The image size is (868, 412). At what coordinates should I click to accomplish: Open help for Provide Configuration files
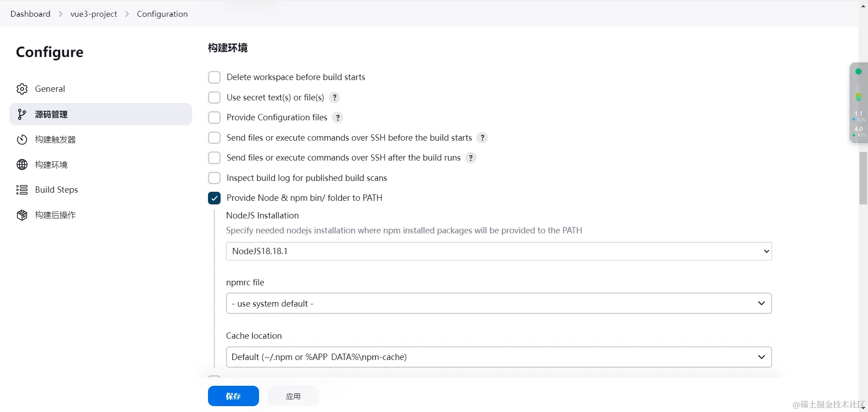[x=338, y=118]
